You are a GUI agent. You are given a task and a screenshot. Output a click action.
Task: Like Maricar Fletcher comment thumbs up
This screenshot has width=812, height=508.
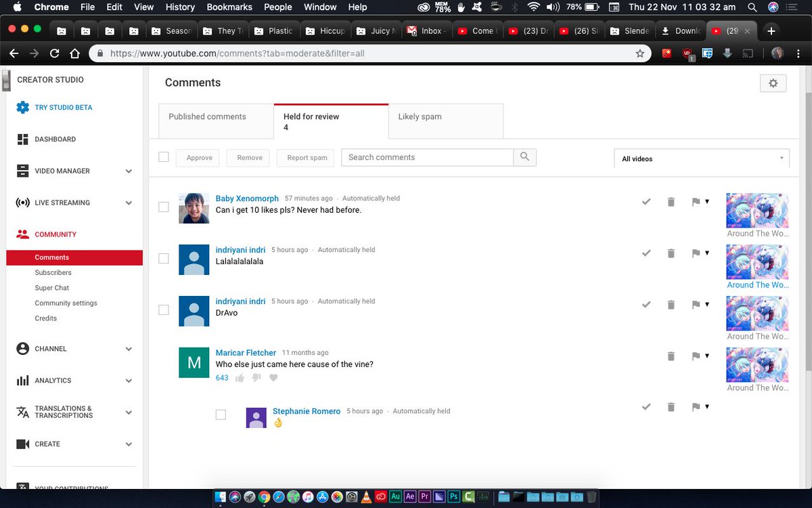point(240,378)
